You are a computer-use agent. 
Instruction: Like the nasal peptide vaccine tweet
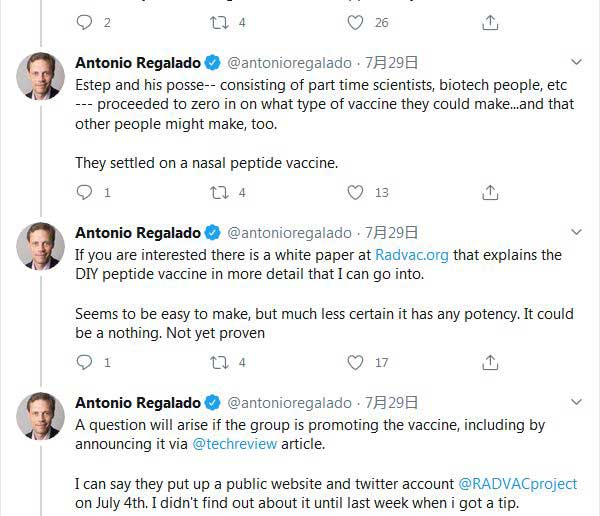click(355, 192)
